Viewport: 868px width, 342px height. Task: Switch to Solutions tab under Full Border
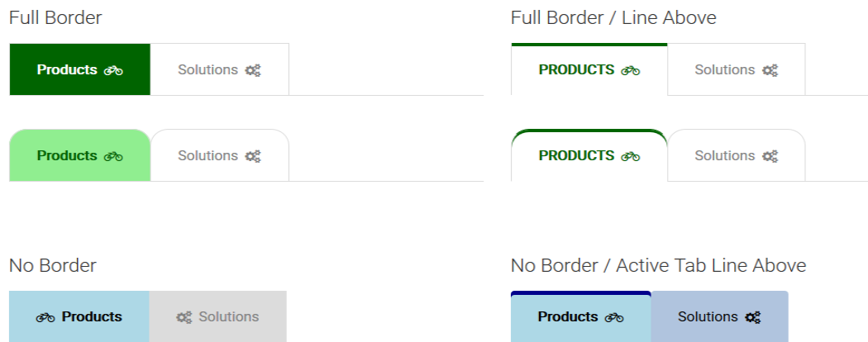coord(219,69)
